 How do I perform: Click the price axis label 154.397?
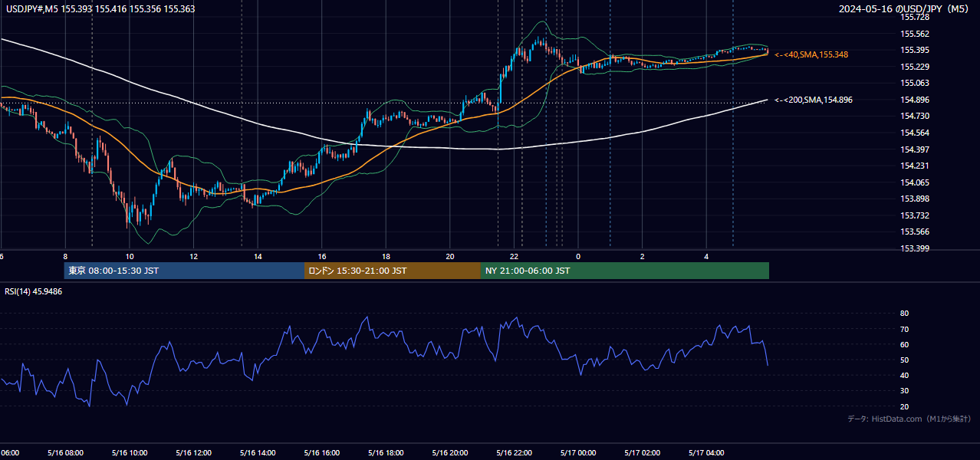915,149
